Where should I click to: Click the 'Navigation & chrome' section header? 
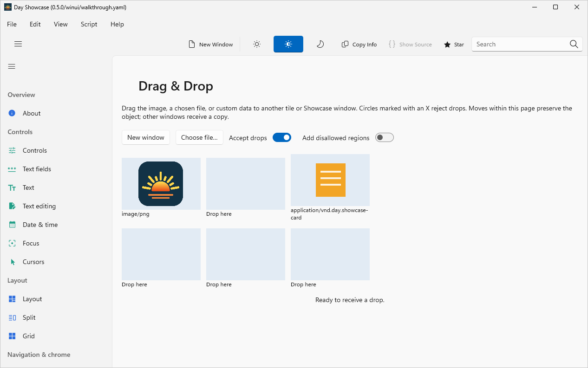click(39, 355)
